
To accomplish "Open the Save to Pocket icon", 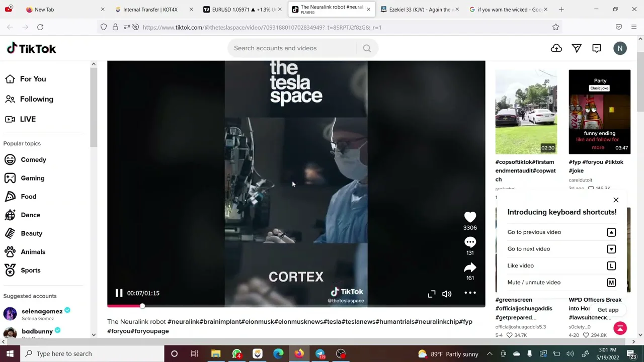I will [619, 27].
